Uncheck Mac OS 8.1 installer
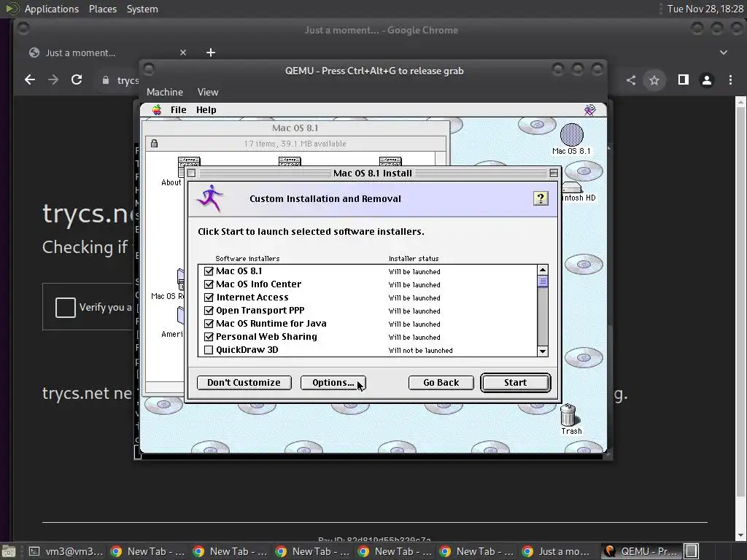This screenshot has width=747, height=560. (x=209, y=271)
